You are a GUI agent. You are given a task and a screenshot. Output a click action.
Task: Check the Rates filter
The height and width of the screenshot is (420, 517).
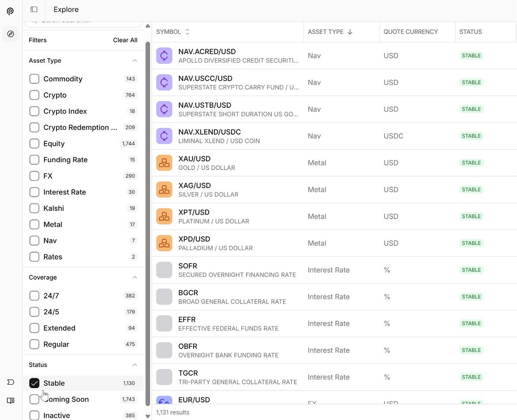click(34, 257)
